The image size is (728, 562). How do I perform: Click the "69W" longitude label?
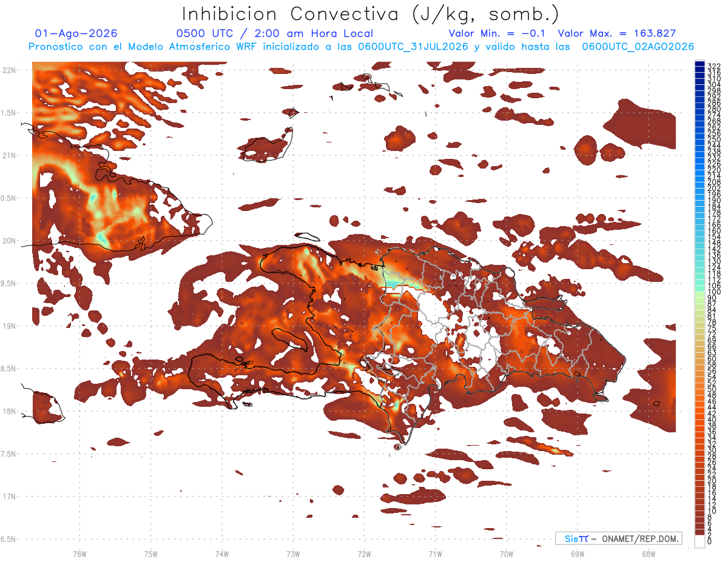[x=577, y=554]
